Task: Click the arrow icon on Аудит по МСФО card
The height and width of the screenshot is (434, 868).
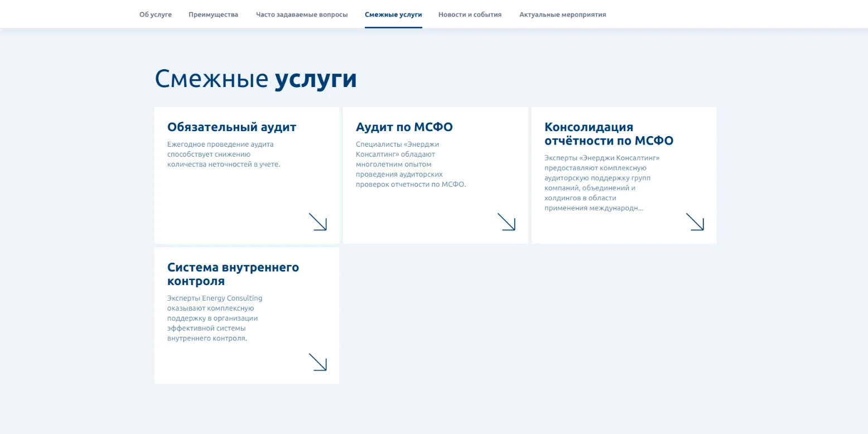Action: (x=506, y=221)
